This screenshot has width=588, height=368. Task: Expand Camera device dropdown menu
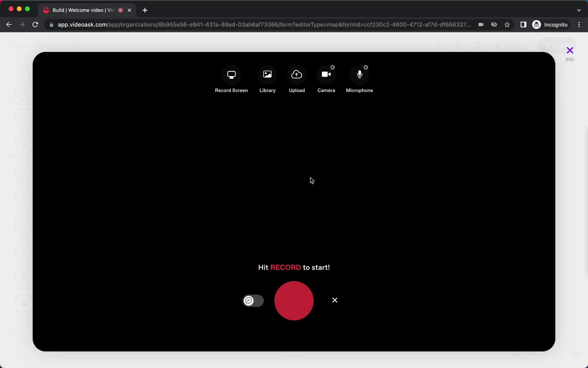[333, 67]
